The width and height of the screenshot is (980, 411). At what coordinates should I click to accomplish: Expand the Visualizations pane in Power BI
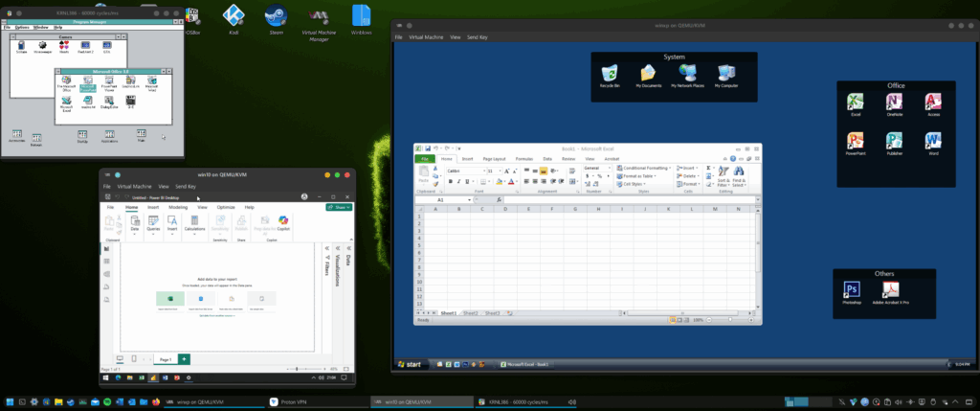click(x=338, y=248)
